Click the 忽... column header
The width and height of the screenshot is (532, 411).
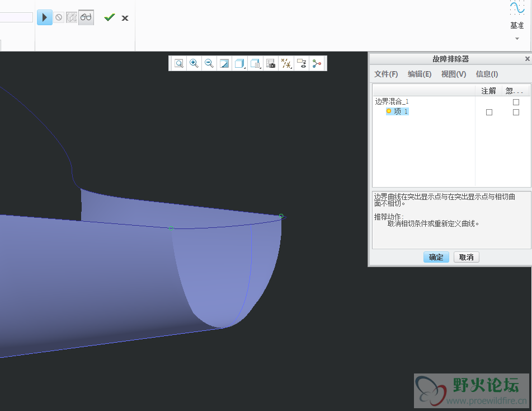[x=516, y=91]
